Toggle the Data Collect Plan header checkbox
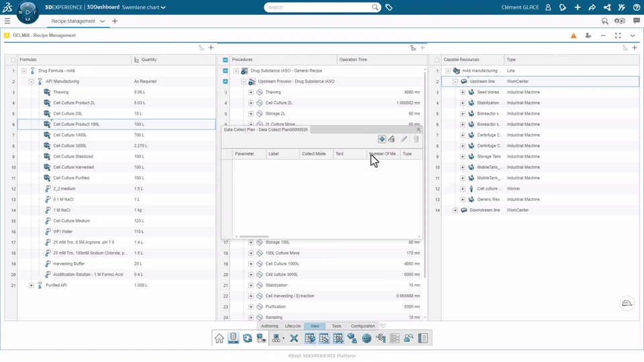 click(229, 154)
